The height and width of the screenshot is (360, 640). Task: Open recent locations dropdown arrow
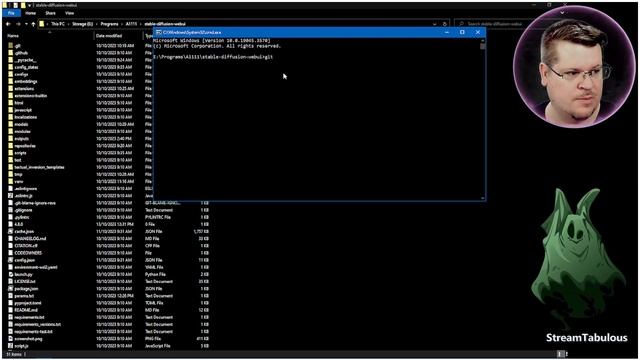click(x=26, y=24)
